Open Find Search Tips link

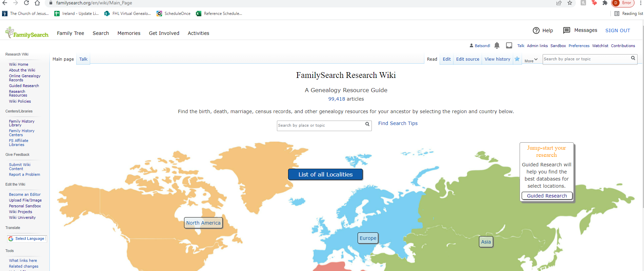click(x=398, y=123)
